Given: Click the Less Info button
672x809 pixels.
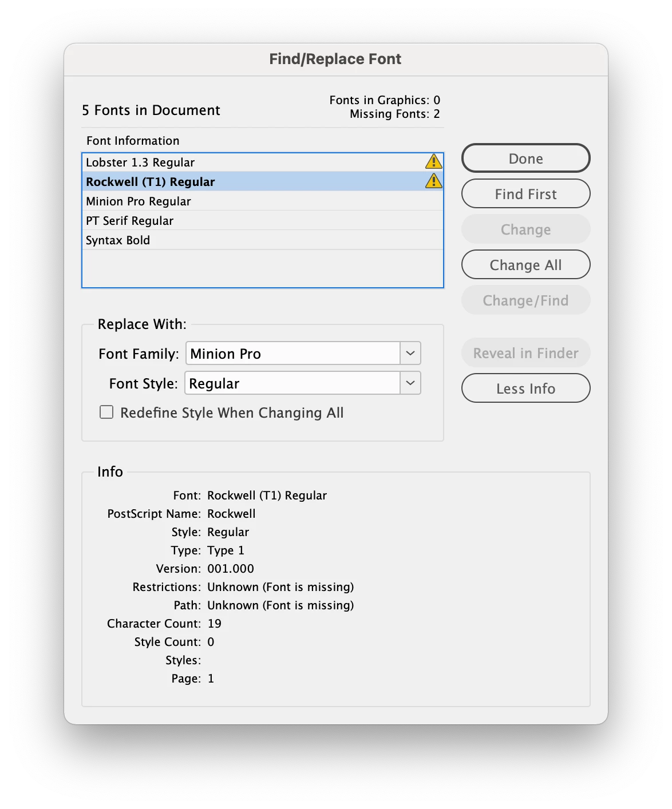Looking at the screenshot, I should [x=525, y=388].
